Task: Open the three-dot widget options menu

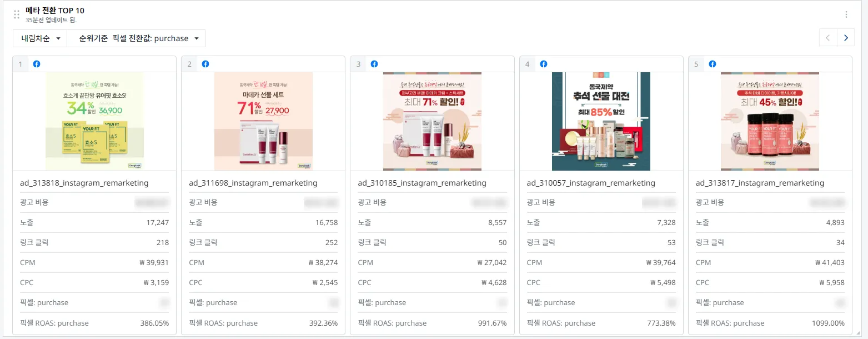Action: pyautogui.click(x=846, y=14)
